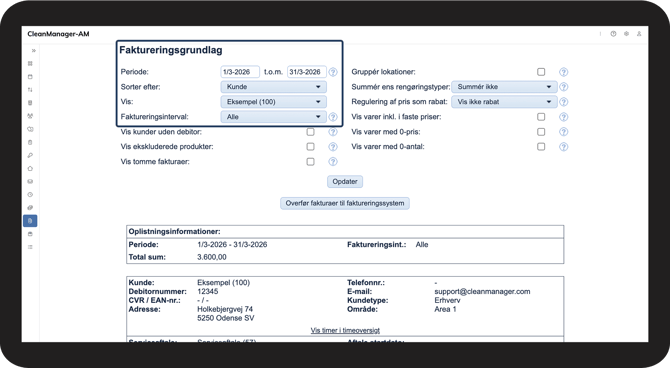
Task: Open the Vis dropdown showing Eksempel (100)
Action: pos(273,102)
